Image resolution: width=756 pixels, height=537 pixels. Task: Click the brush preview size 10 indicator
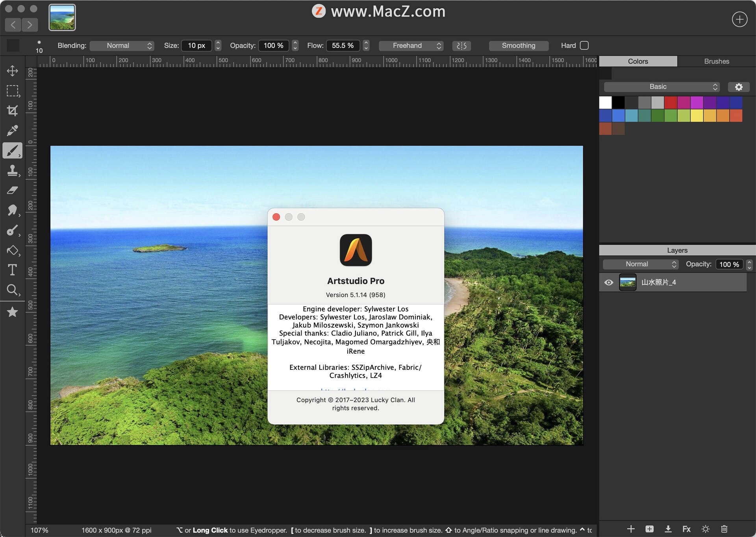(x=39, y=47)
